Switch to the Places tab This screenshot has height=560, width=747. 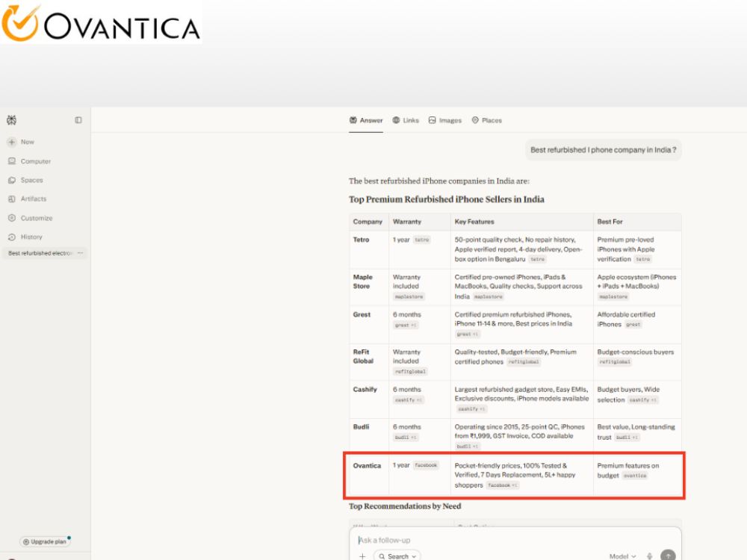click(487, 120)
